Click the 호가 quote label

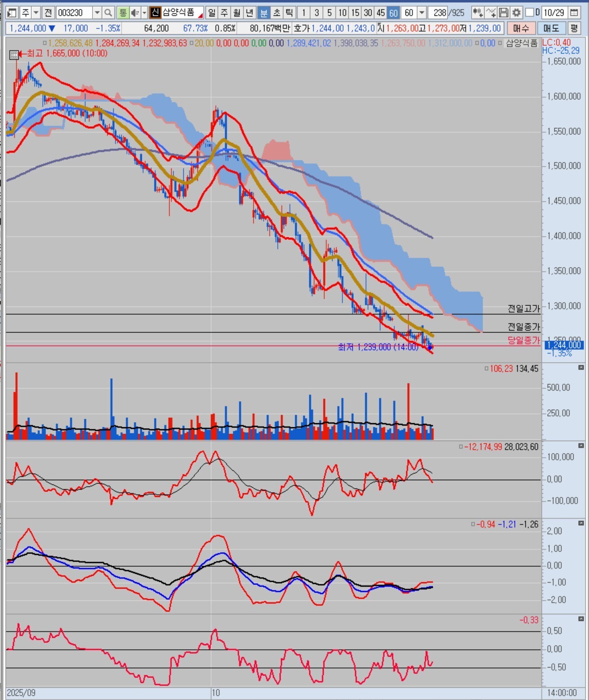(x=302, y=28)
